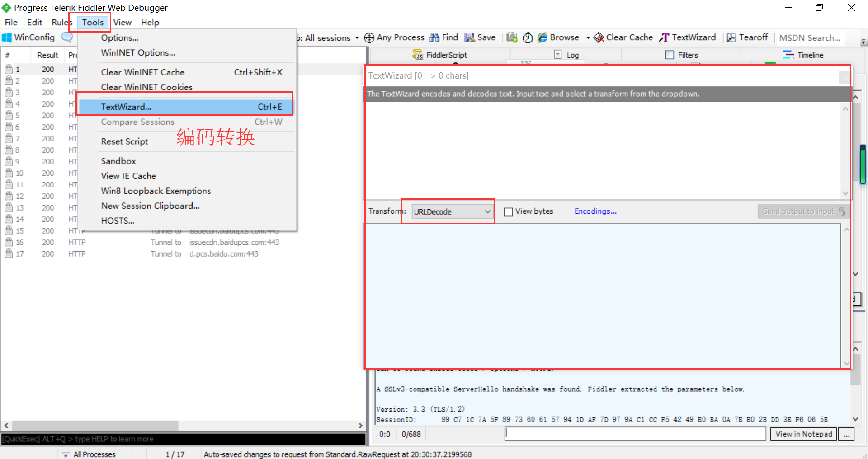Select Clear WinINET Cache menu item
This screenshot has width=868, height=459.
click(x=187, y=72)
